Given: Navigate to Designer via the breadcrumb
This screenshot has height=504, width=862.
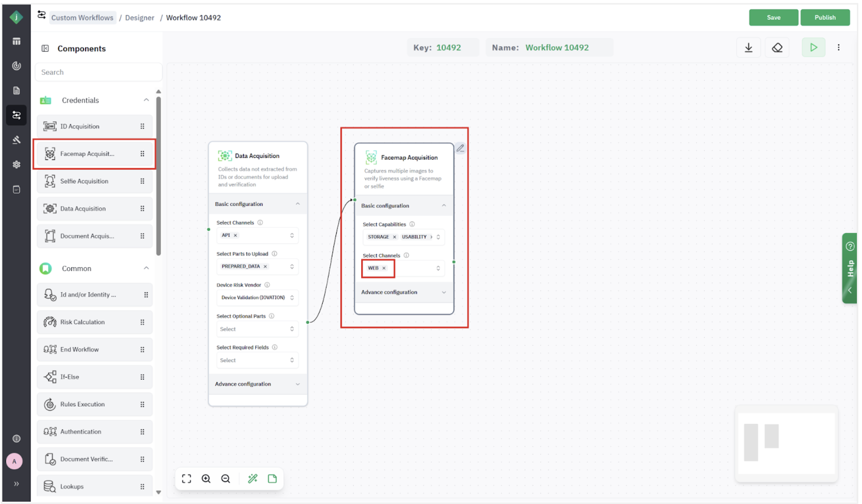Looking at the screenshot, I should coord(140,18).
